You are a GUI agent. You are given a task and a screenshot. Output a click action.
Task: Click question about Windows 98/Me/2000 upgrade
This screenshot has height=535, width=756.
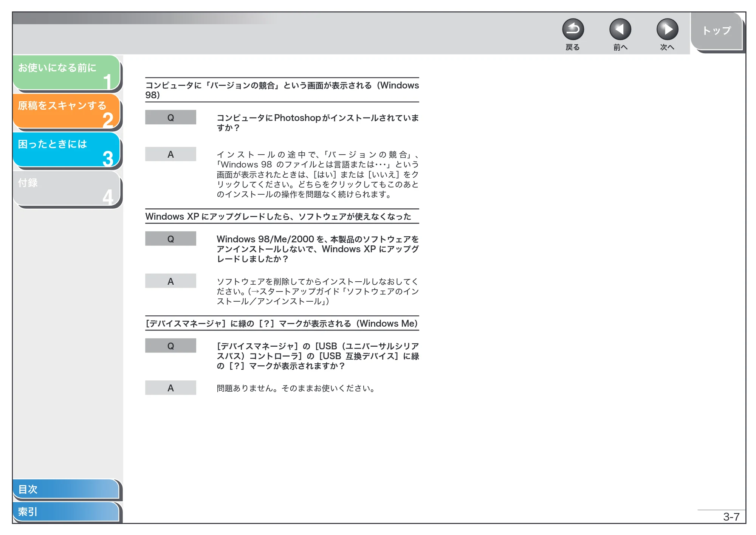(318, 249)
